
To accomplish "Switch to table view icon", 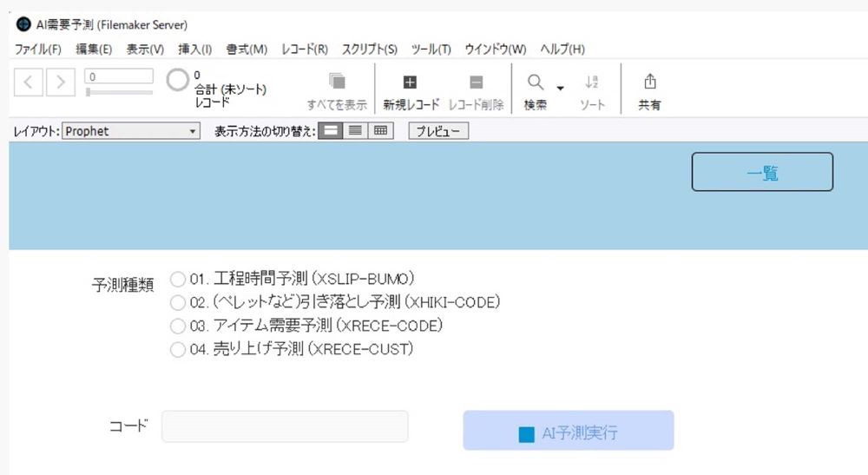I will pyautogui.click(x=380, y=130).
